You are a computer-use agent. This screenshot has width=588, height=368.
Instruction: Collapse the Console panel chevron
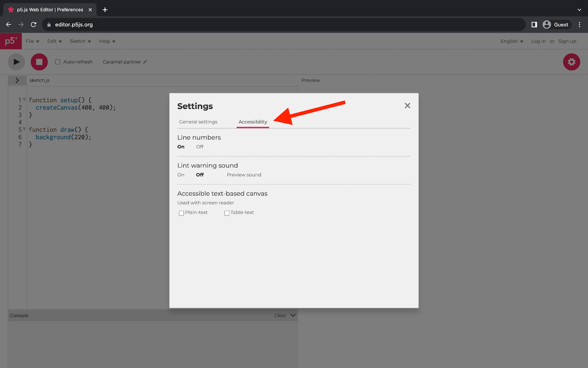293,315
